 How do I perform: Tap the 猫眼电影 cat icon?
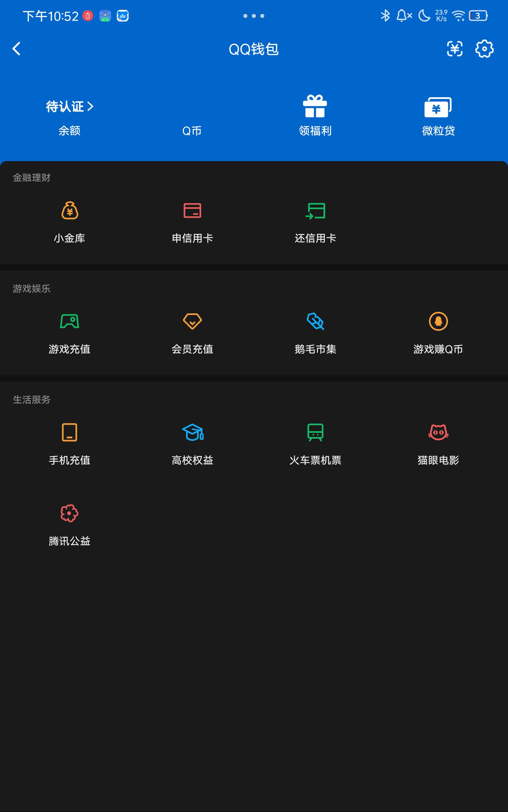[x=438, y=432]
